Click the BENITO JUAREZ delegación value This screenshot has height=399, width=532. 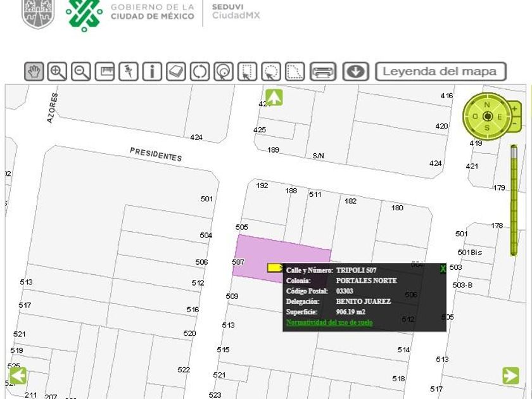pyautogui.click(x=364, y=301)
